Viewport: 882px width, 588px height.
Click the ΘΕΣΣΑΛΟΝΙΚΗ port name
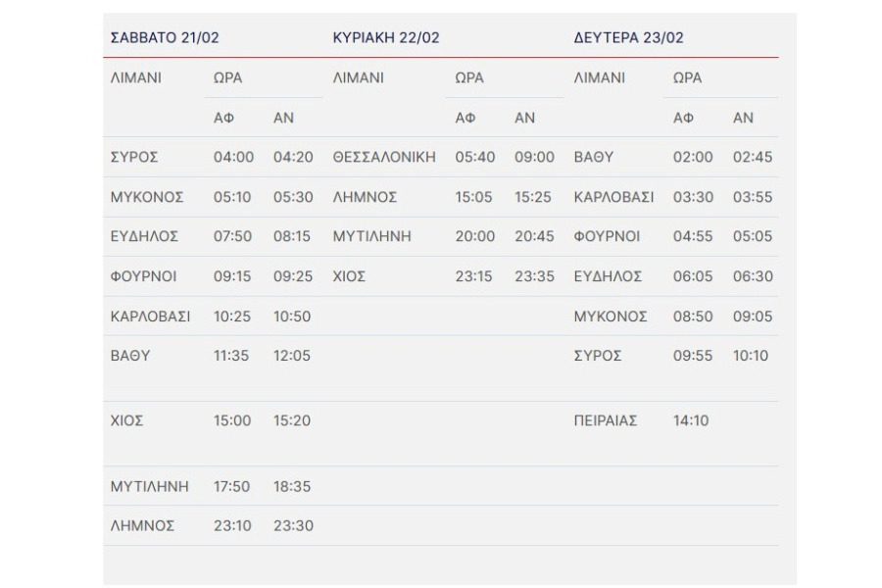pyautogui.click(x=384, y=157)
